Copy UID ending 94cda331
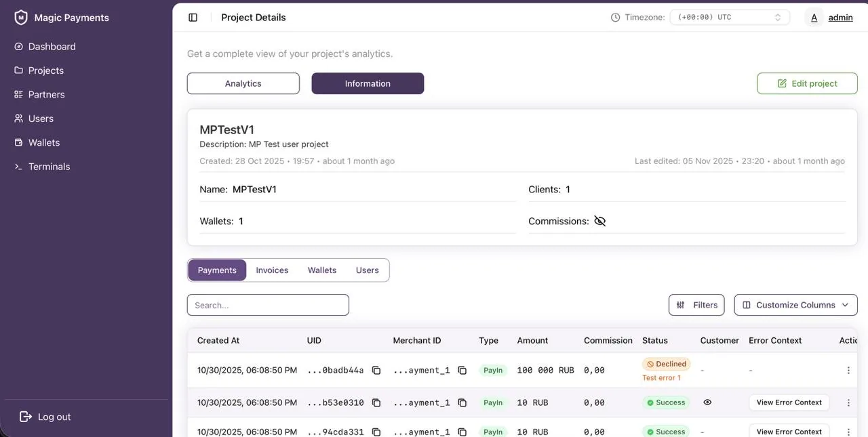868x437 pixels. click(376, 432)
